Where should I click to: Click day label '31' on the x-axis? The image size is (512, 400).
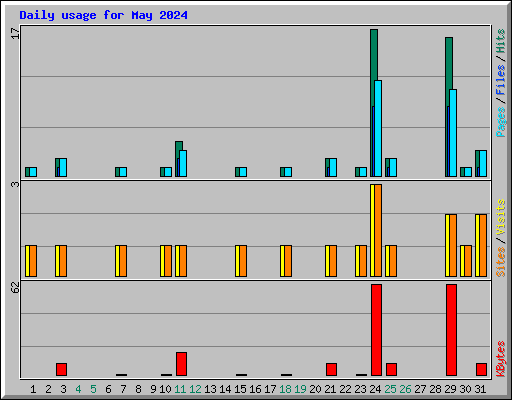(480, 389)
